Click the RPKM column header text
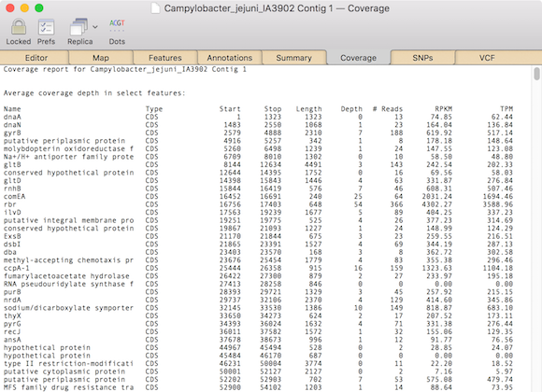The height and width of the screenshot is (392, 542). point(443,109)
